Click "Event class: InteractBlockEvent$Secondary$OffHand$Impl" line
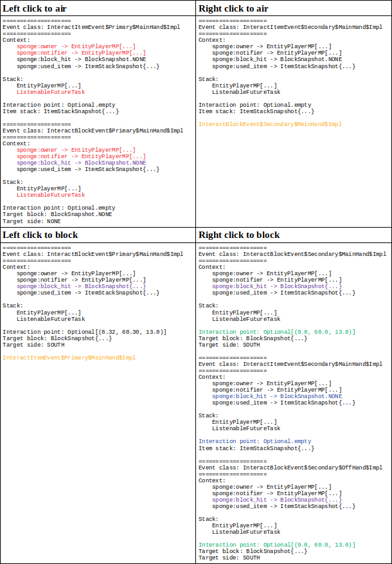 click(290, 468)
